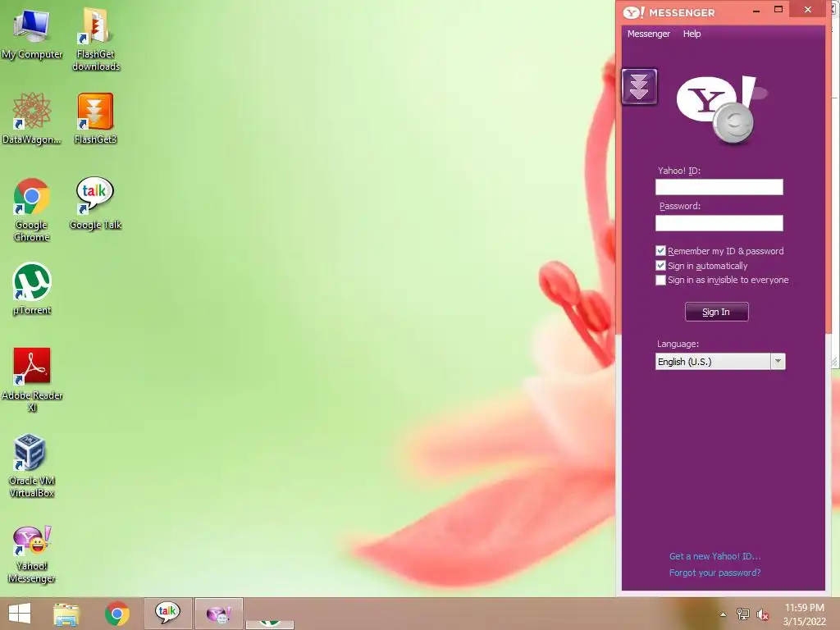Open the Help menu
Viewport: 840px width, 630px height.
tap(692, 34)
